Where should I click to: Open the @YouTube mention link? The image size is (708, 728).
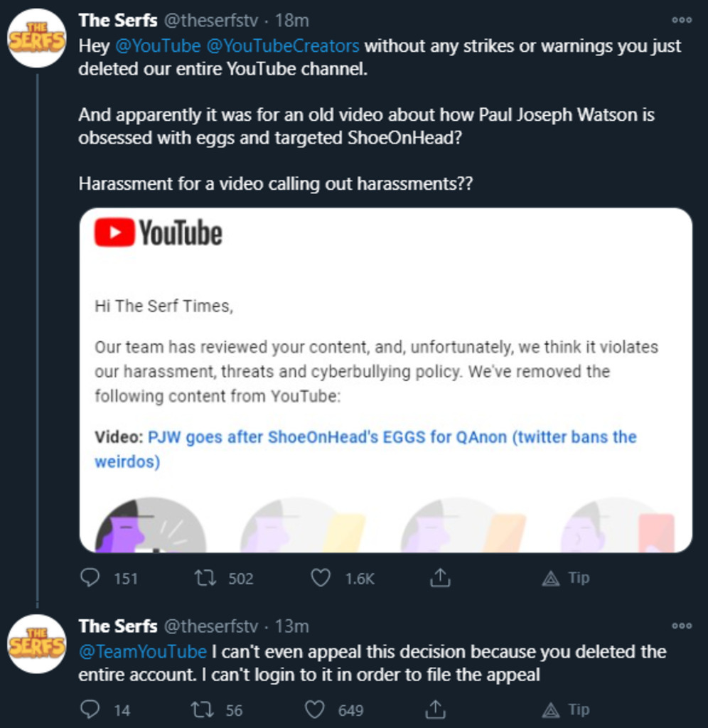pyautogui.click(x=156, y=46)
